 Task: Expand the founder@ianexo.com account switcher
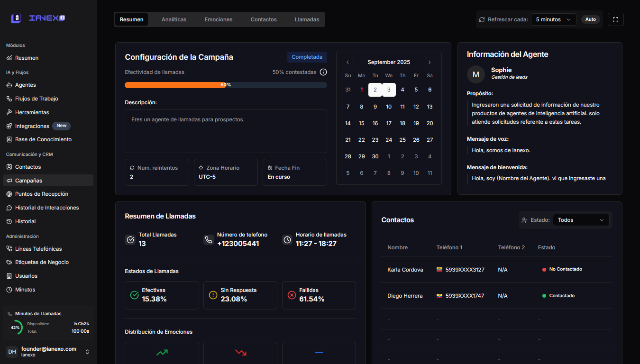click(x=87, y=352)
